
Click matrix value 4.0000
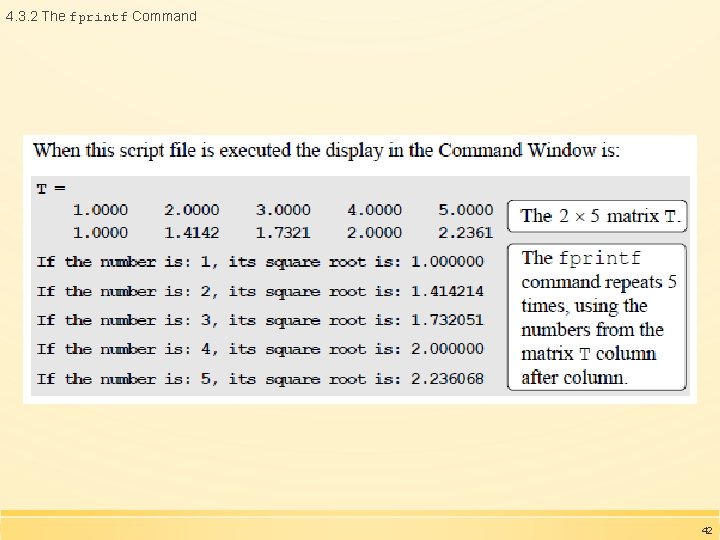375,210
